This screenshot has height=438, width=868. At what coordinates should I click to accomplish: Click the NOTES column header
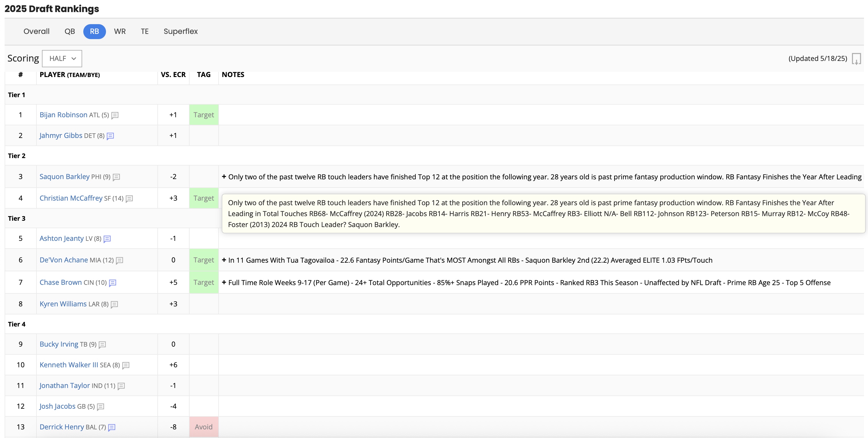click(x=233, y=74)
